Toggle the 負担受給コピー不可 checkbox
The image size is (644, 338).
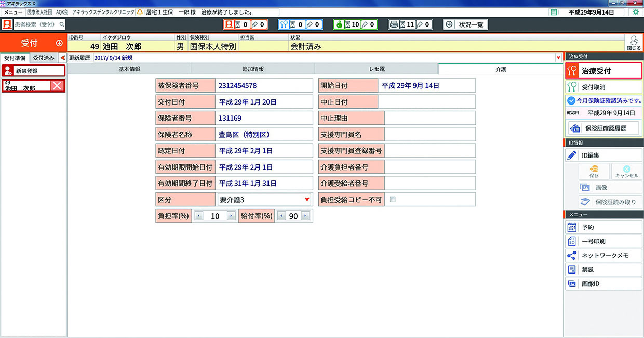[393, 199]
